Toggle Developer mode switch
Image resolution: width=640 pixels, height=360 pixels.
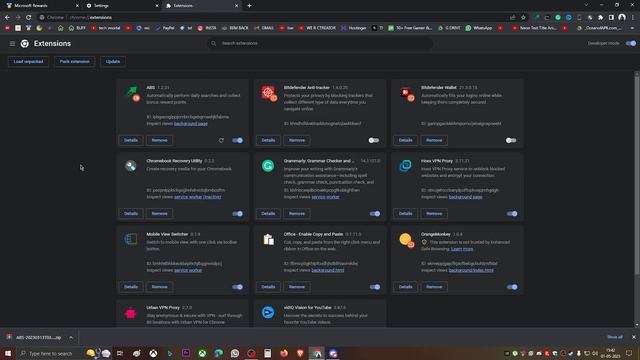coord(631,43)
